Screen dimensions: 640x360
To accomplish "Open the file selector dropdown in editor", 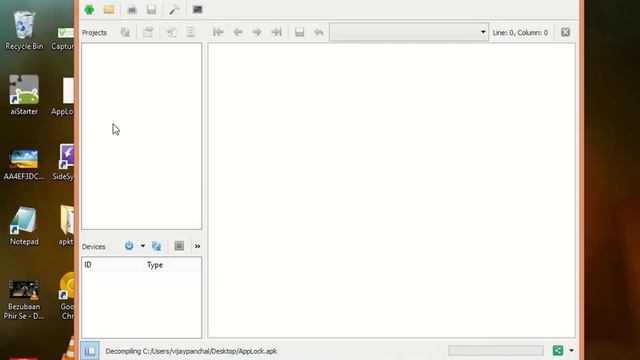I will pyautogui.click(x=409, y=32).
